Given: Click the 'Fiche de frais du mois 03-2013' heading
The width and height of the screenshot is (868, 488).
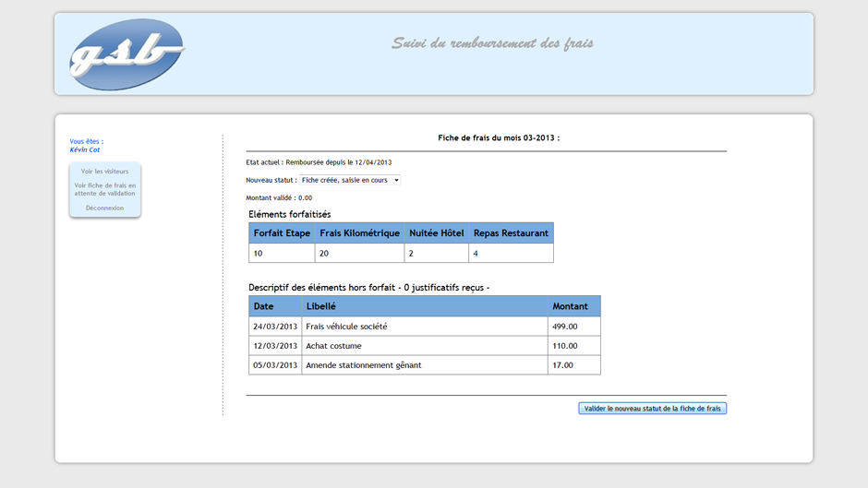Looking at the screenshot, I should (499, 137).
